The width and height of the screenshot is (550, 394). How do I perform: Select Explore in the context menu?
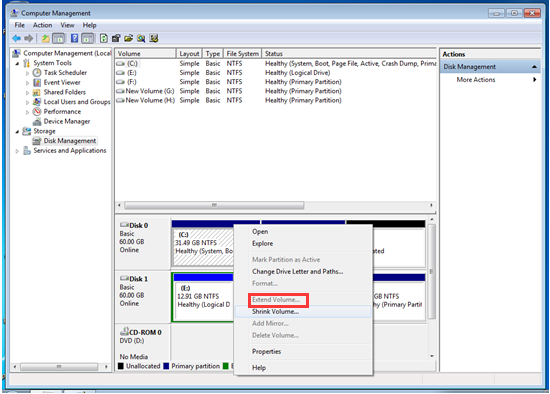coord(303,243)
